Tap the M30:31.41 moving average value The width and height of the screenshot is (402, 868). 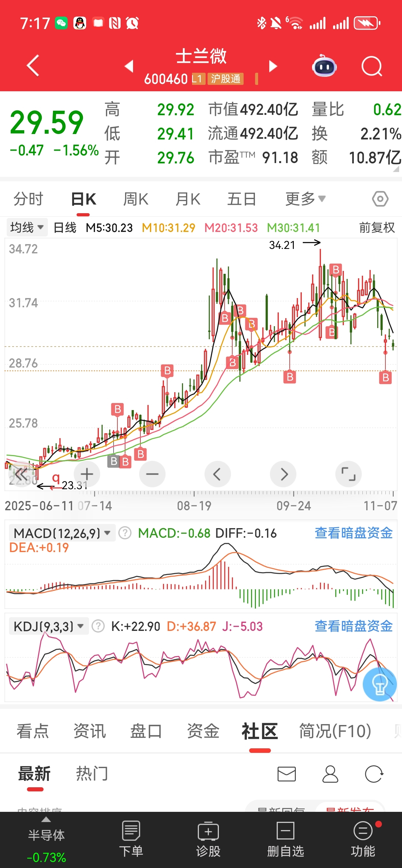point(294,228)
